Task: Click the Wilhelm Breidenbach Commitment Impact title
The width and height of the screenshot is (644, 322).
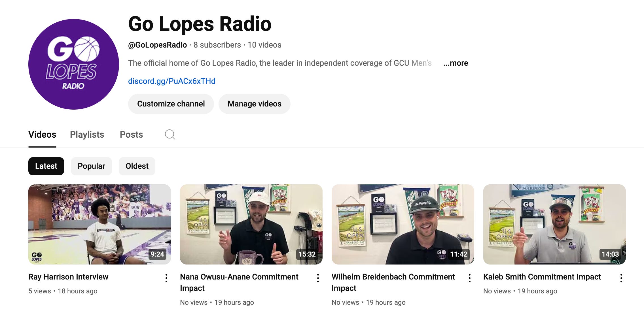Action: pyautogui.click(x=393, y=282)
